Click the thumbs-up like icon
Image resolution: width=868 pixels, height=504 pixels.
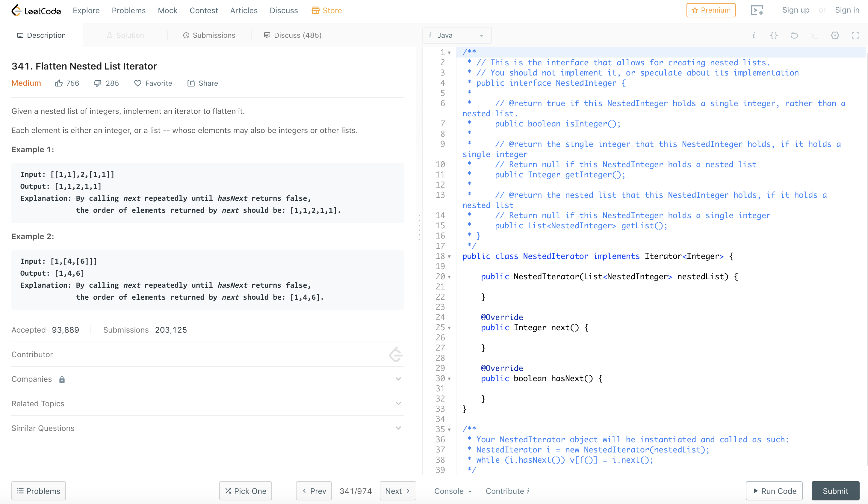pos(59,83)
